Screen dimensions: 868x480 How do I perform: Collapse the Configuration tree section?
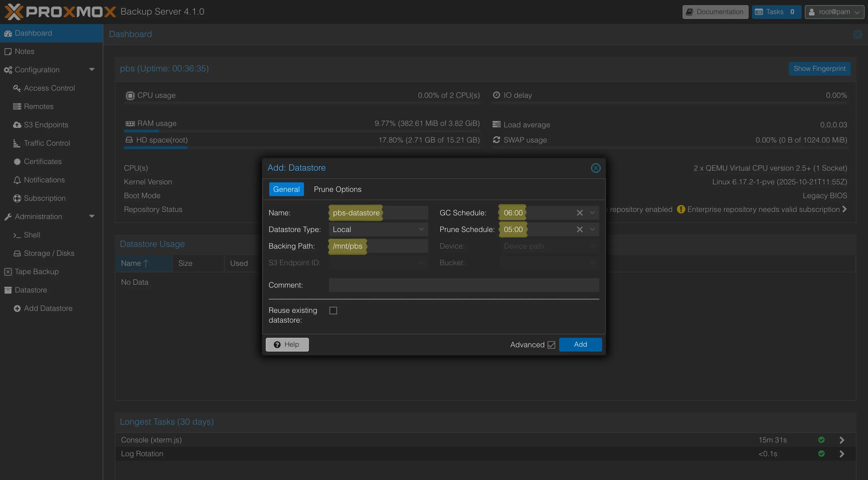click(92, 70)
